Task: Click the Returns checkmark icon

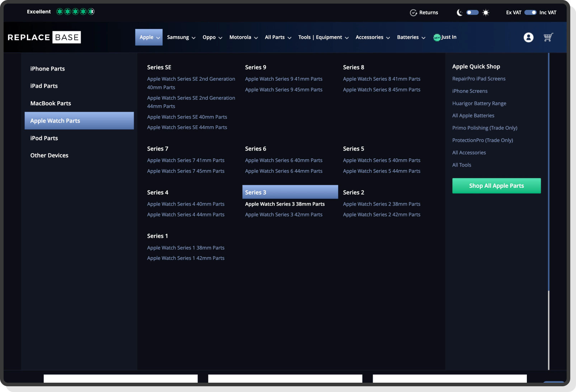Action: coord(413,13)
